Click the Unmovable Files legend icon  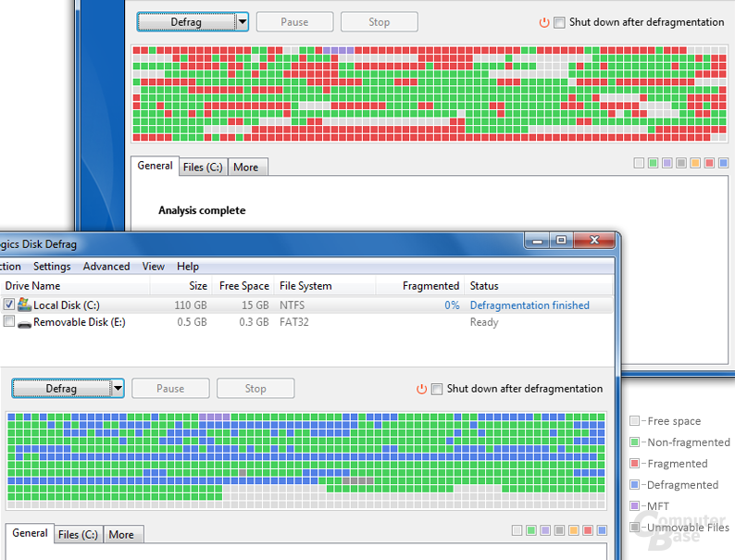tap(634, 528)
